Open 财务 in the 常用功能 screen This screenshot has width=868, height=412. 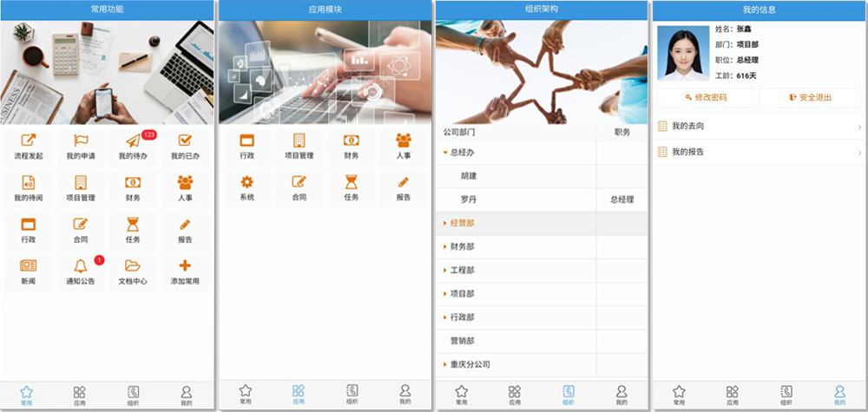pos(133,188)
